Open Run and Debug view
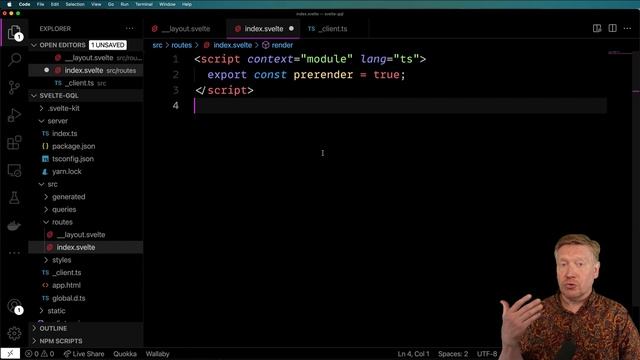 point(14,115)
